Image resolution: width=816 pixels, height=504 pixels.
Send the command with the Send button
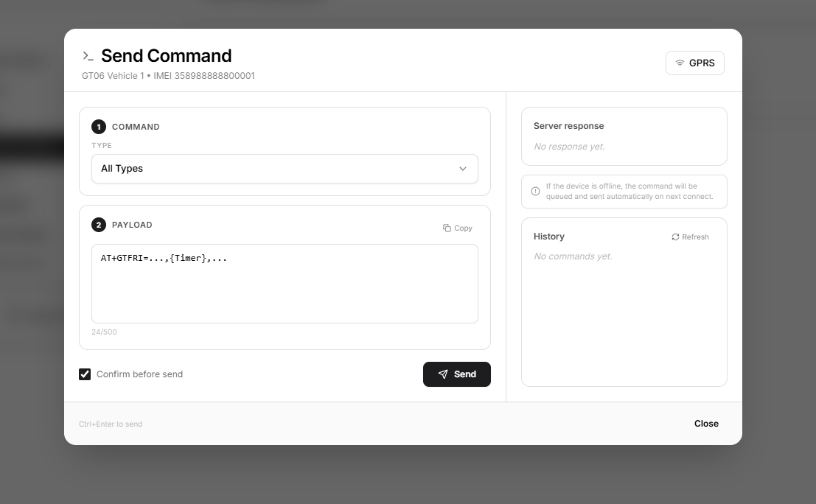[x=456, y=374]
